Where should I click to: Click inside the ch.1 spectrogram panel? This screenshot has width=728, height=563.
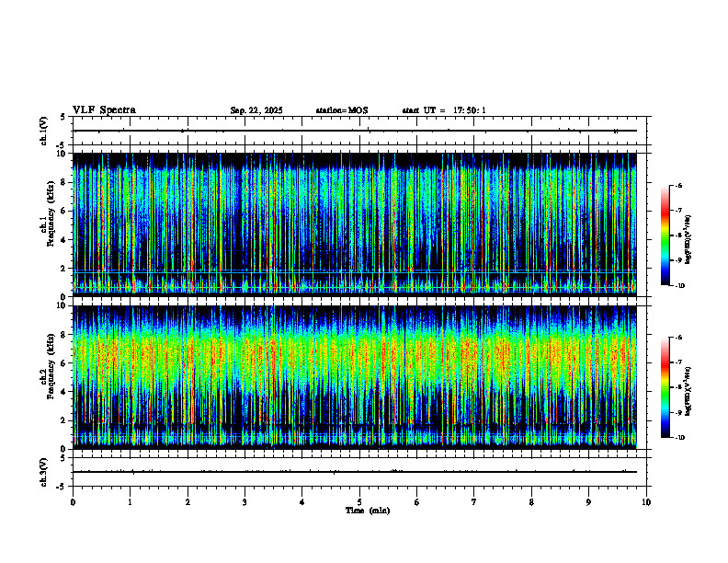click(x=355, y=224)
